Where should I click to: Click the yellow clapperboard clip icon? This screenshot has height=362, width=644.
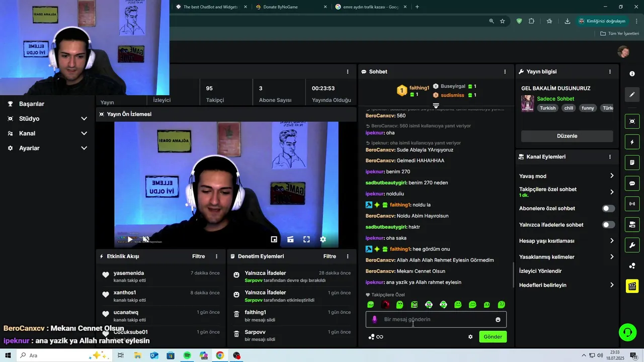[632, 286]
